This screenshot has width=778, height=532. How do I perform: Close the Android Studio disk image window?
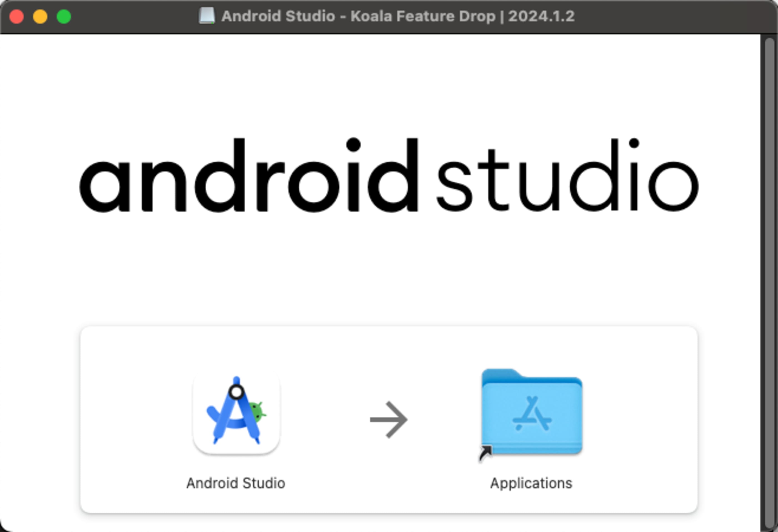coord(16,16)
